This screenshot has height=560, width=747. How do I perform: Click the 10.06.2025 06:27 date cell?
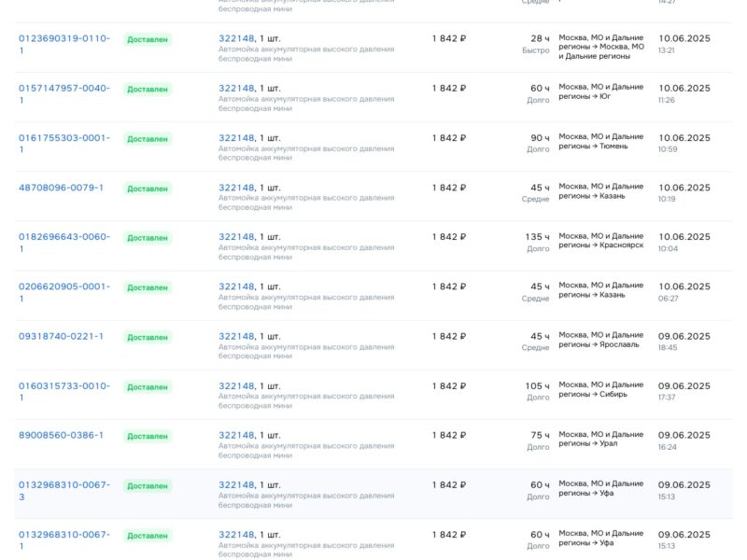point(684,291)
